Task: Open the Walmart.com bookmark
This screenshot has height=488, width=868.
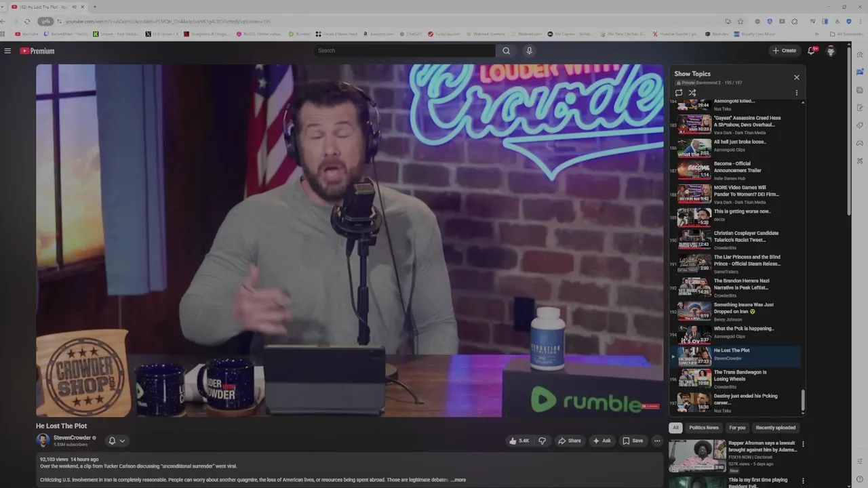Action: [526, 34]
